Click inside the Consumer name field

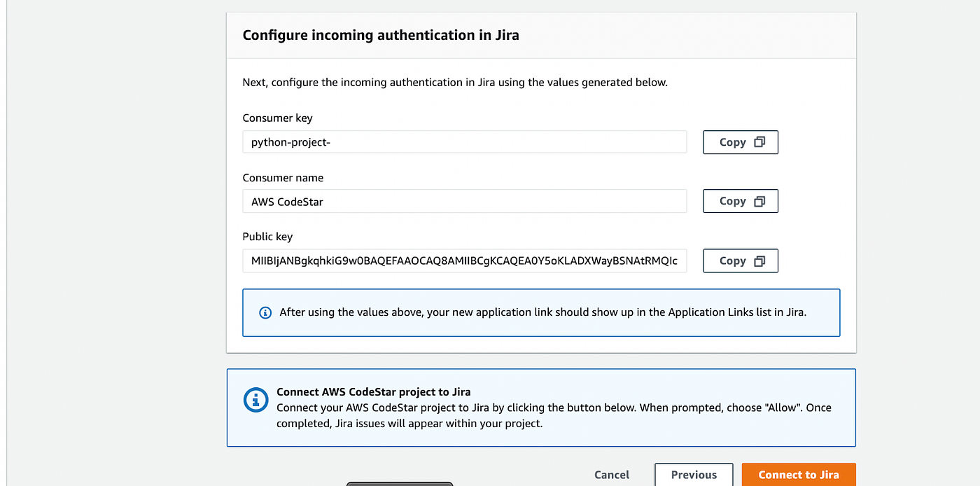[x=464, y=201]
